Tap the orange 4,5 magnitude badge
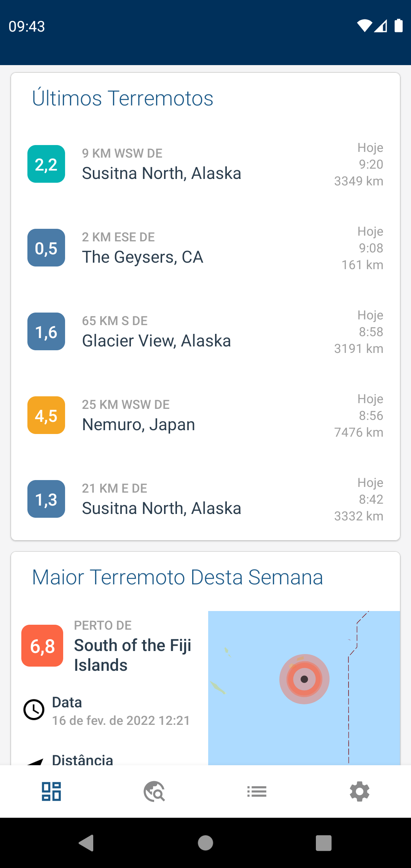 [x=46, y=415]
